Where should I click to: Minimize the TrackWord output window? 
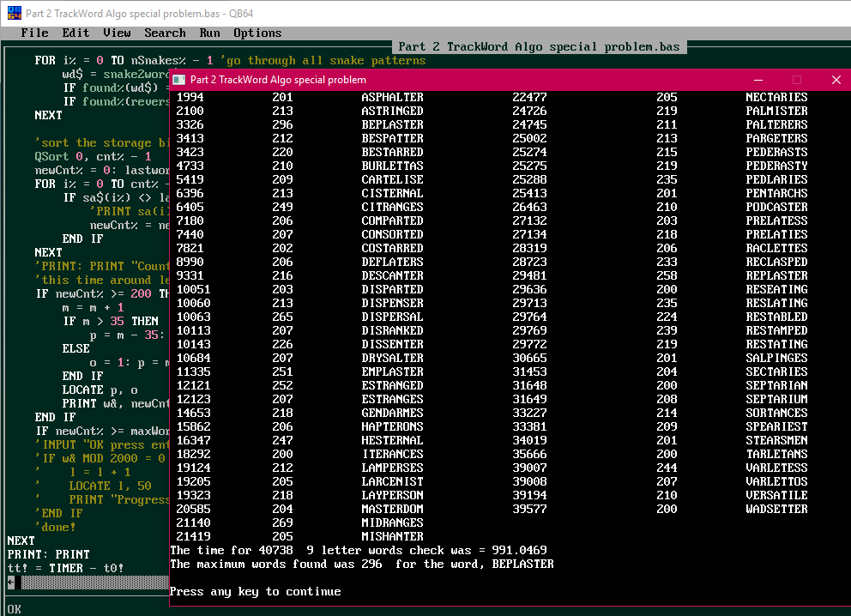pos(758,80)
